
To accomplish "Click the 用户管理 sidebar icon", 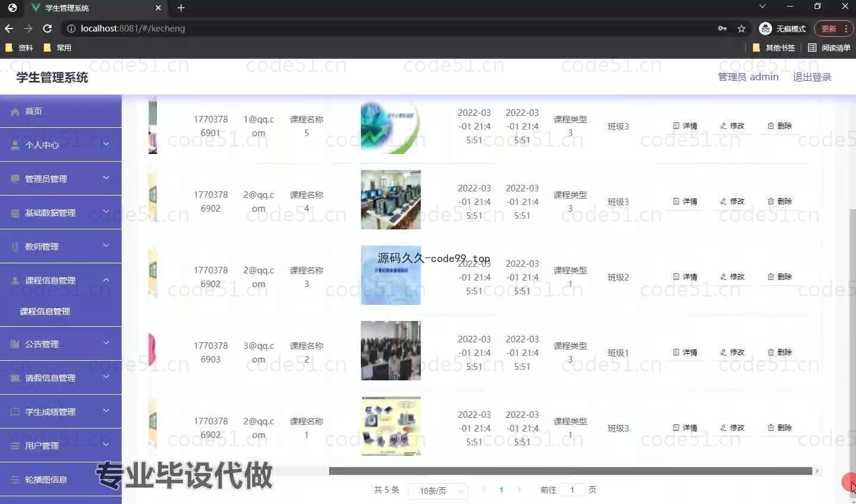I will point(15,446).
